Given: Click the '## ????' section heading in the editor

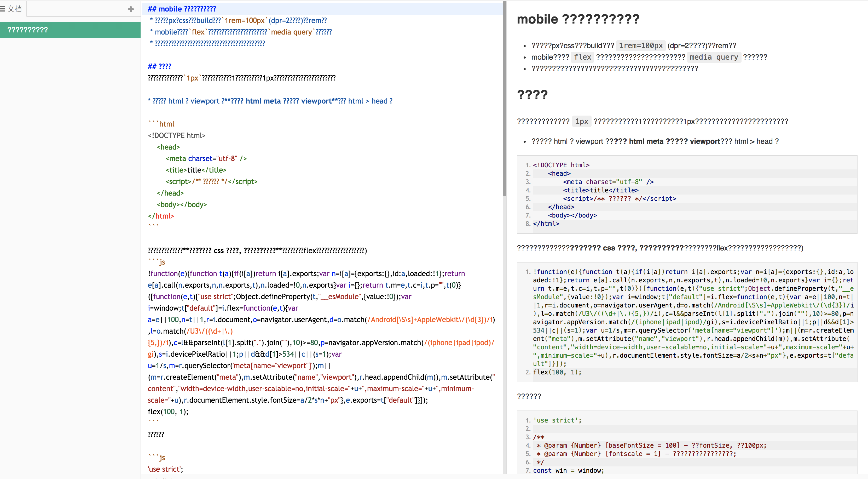Looking at the screenshot, I should coord(159,66).
